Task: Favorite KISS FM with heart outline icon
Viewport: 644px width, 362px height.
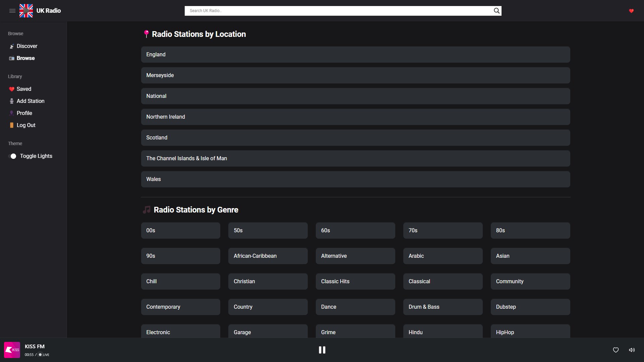Action: point(616,350)
